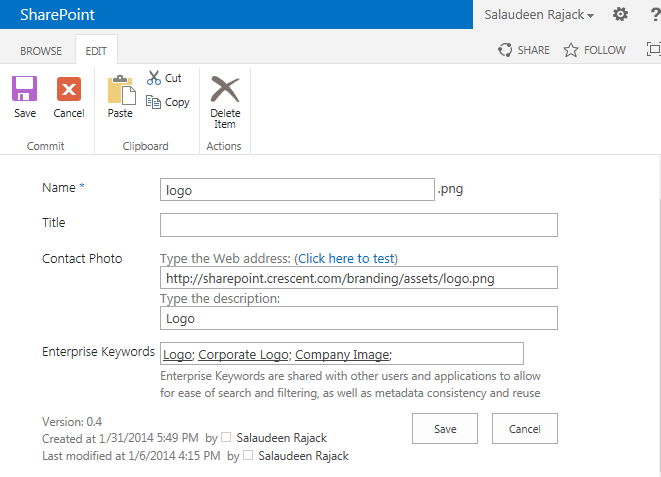This screenshot has height=477, width=661.
Task: Toggle the focus content icon at top right
Action: (653, 49)
